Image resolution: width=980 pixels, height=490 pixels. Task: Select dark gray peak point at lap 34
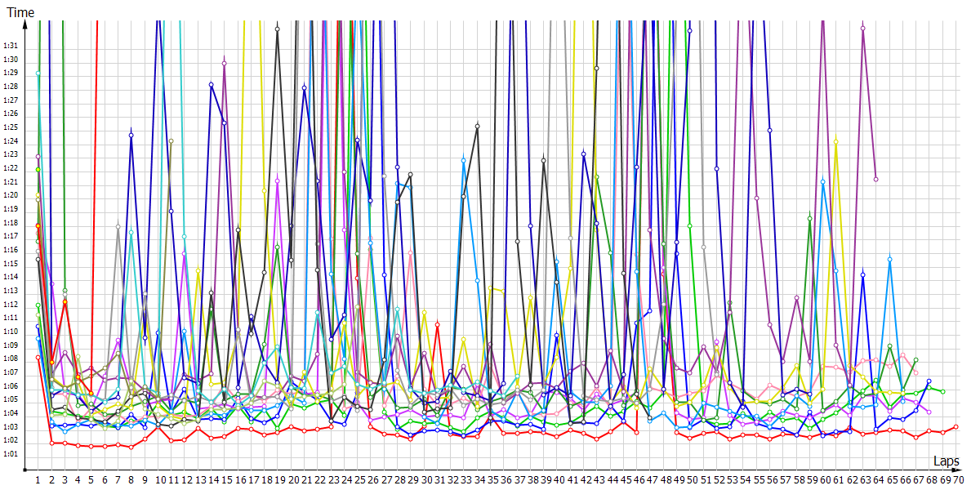477,126
